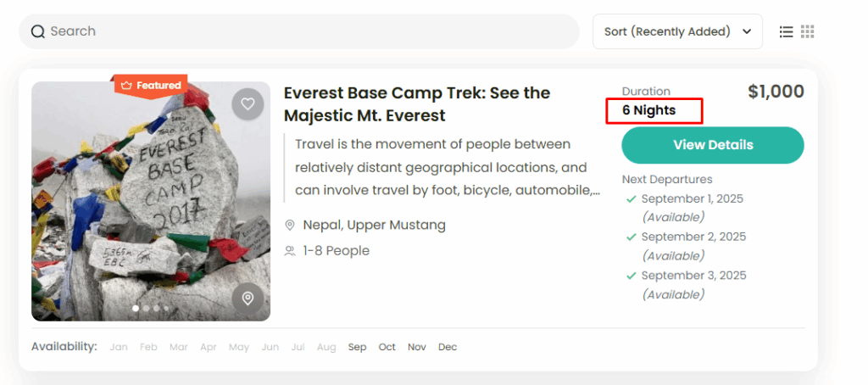Screen dimensions: 868x385
Task: Choose the September 1, 2025 departure
Action: 692,199
